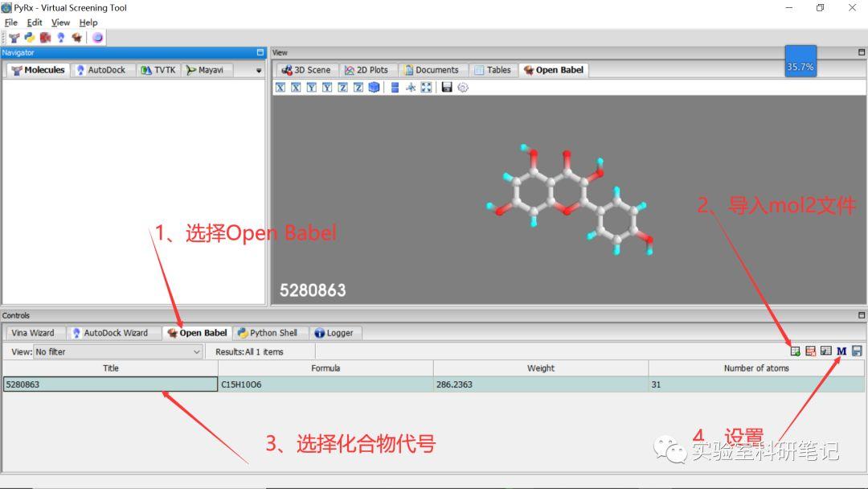The width and height of the screenshot is (868, 489).
Task: Select the isometric view cube icon
Action: click(x=372, y=87)
